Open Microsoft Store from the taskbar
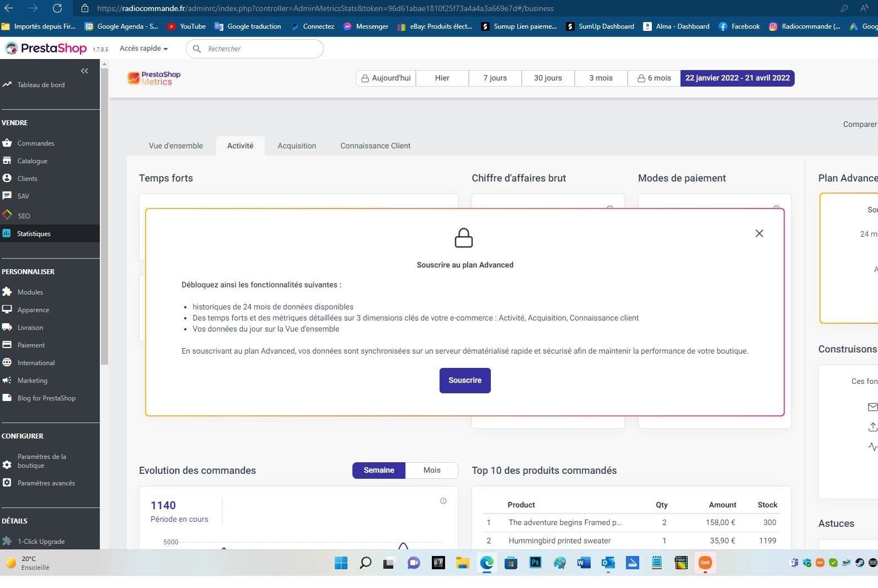Image resolution: width=878 pixels, height=588 pixels. click(511, 563)
